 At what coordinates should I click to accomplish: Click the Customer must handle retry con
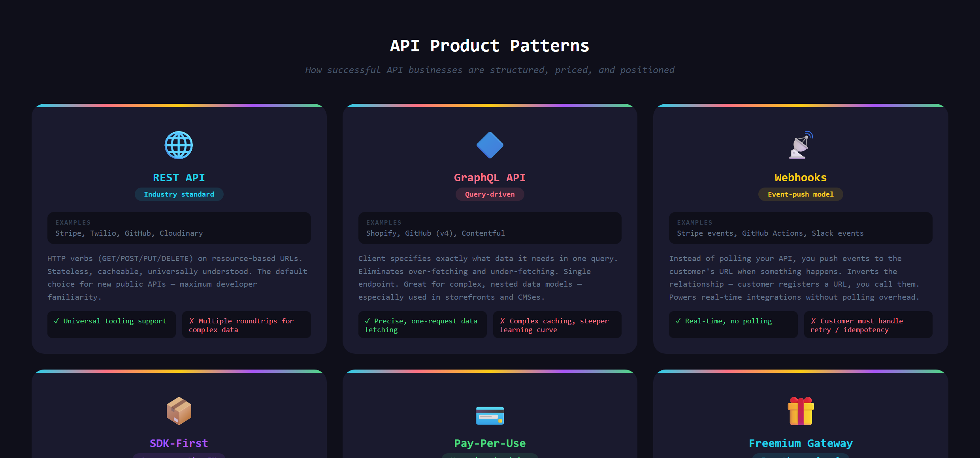(868, 325)
